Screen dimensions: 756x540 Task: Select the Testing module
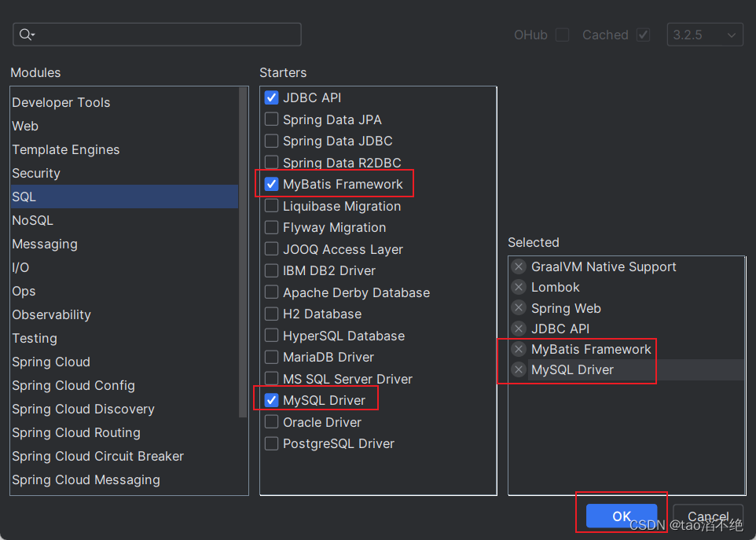click(124, 339)
